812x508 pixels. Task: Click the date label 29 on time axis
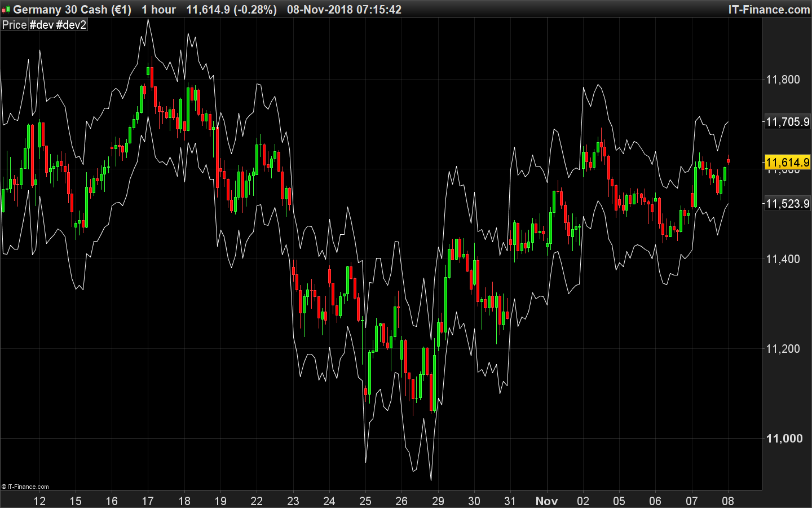pyautogui.click(x=438, y=501)
